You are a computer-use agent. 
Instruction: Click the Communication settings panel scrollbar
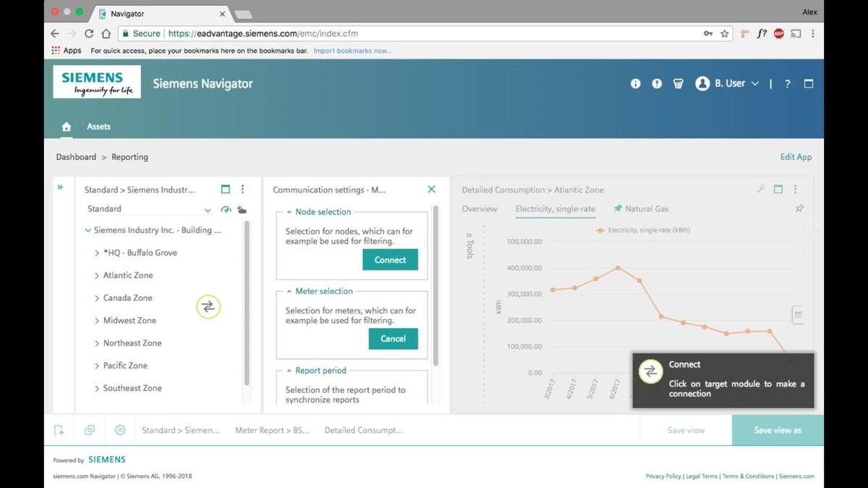point(435,285)
